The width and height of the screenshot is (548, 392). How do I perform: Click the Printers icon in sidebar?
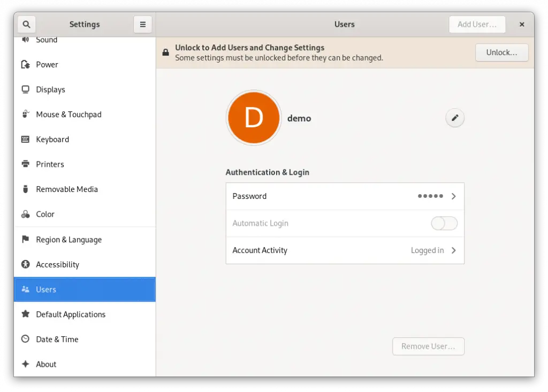tap(25, 164)
